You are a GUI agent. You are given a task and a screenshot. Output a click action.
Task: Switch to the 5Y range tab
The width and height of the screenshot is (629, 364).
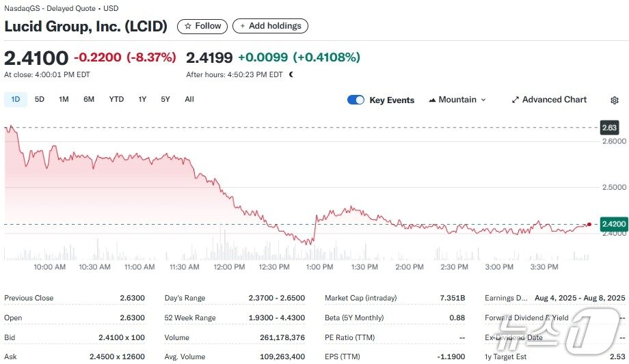(165, 99)
